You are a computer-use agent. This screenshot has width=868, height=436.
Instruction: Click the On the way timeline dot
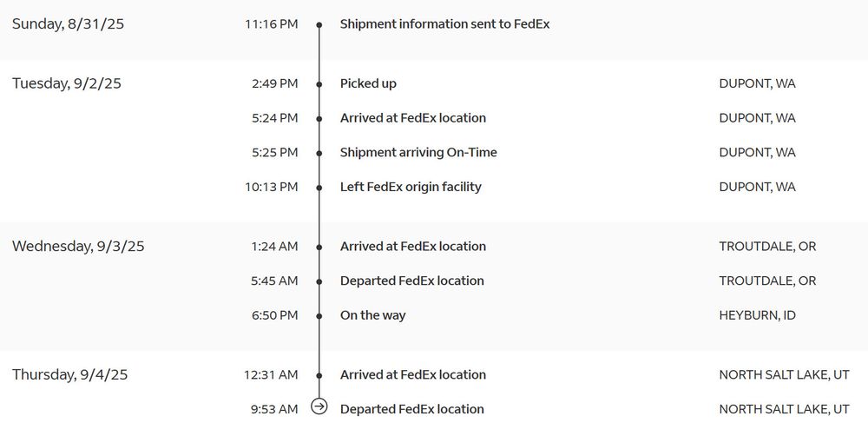(x=319, y=316)
